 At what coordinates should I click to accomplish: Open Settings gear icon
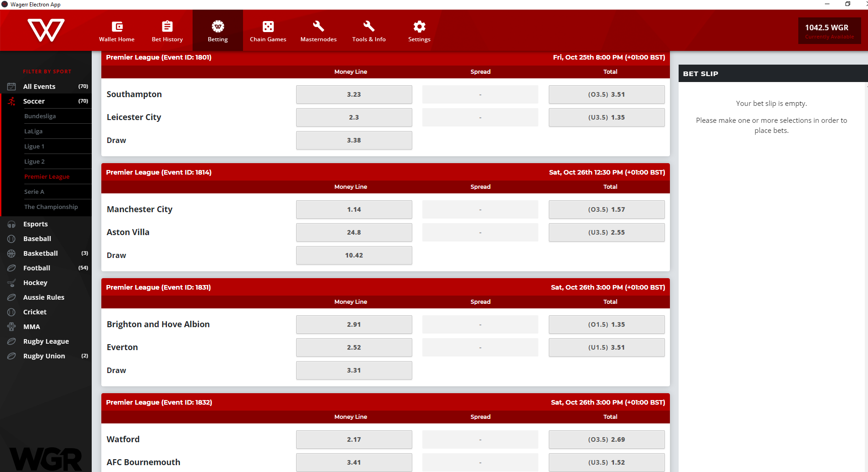coord(420,27)
